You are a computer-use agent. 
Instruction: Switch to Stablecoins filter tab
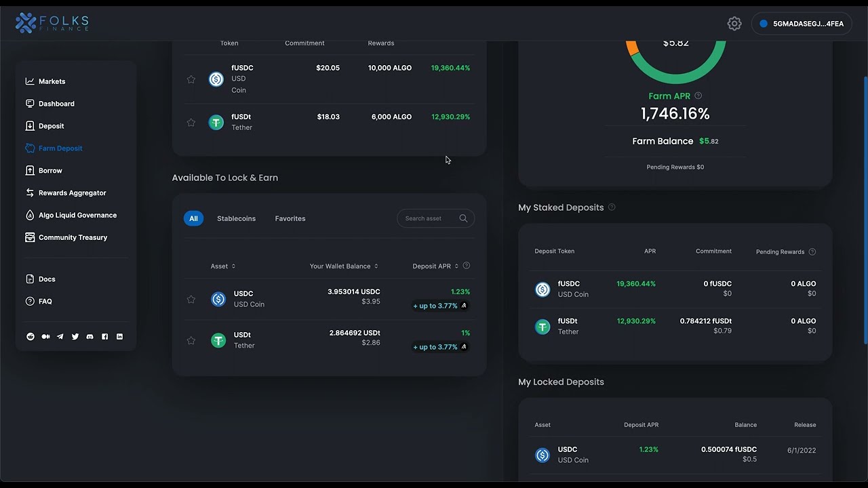pyautogui.click(x=236, y=218)
